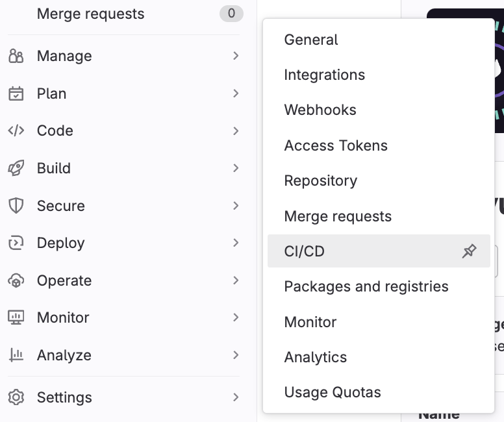Click the Deploy icon in sidebar
Image resolution: width=504 pixels, height=422 pixels.
tap(16, 243)
